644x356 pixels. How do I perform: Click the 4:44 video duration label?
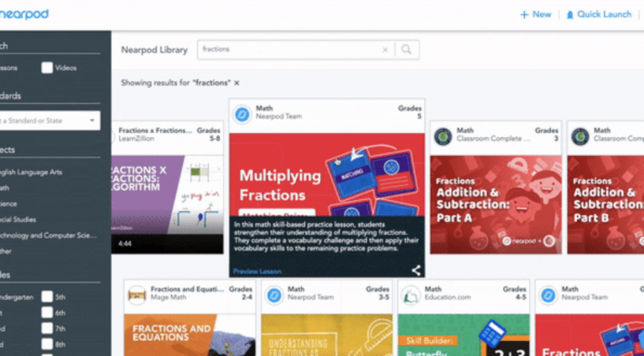point(125,244)
